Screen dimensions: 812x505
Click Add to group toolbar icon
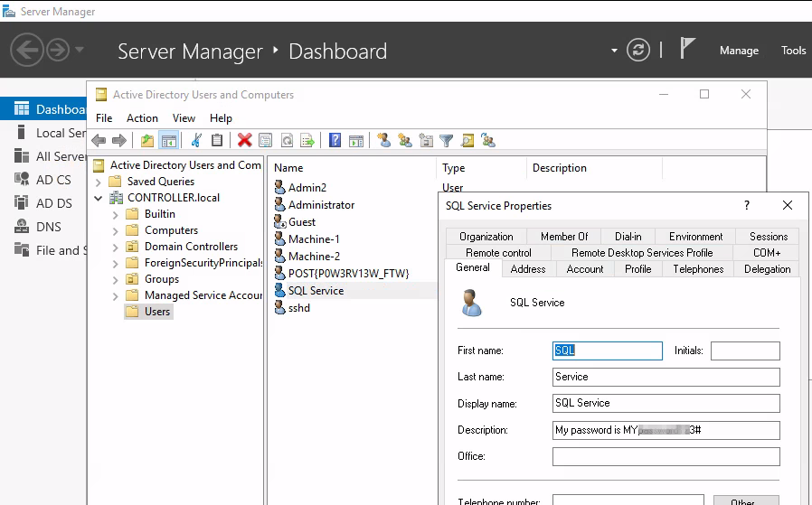tap(488, 140)
